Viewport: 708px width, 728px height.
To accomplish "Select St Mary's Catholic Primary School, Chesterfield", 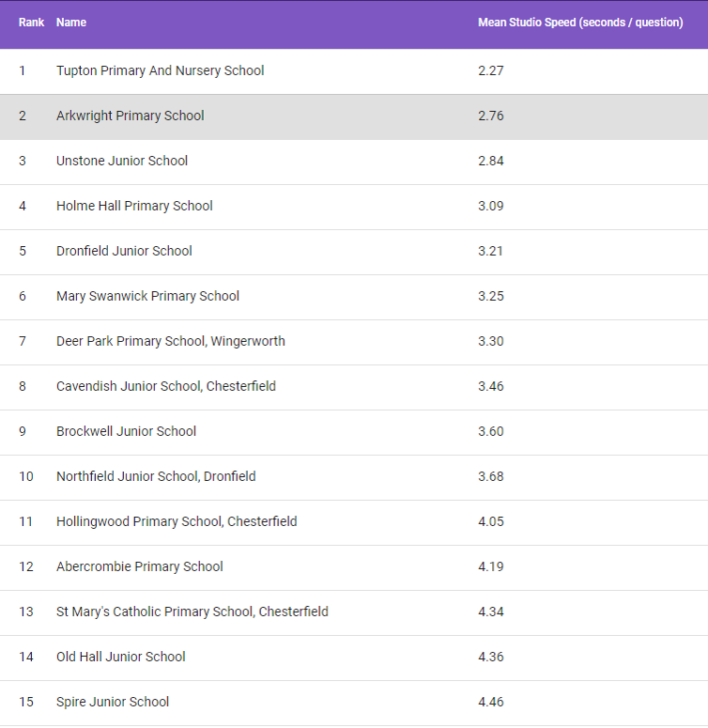I will pos(192,612).
